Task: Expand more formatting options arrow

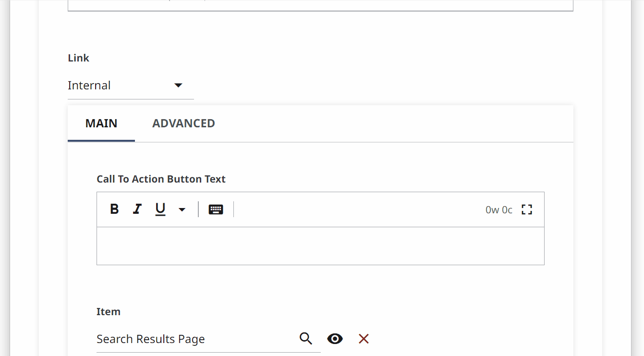Action: point(182,209)
